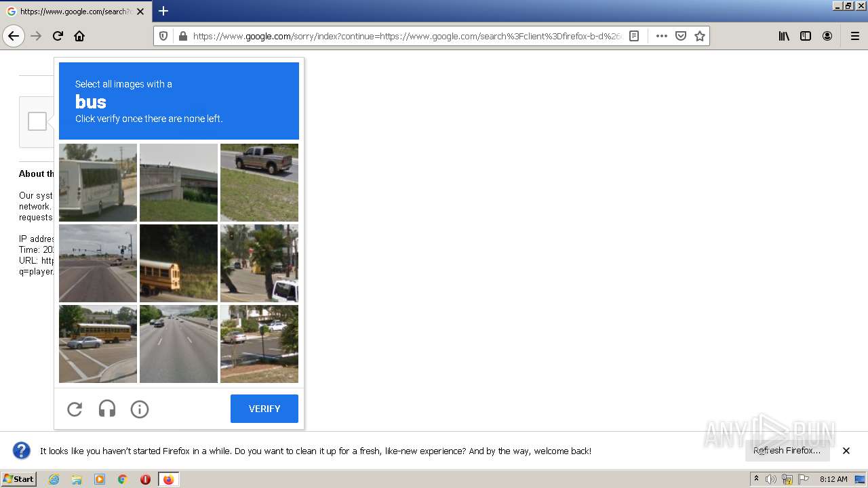This screenshot has width=868, height=488.
Task: Open a new tab with plus button
Action: point(163,11)
